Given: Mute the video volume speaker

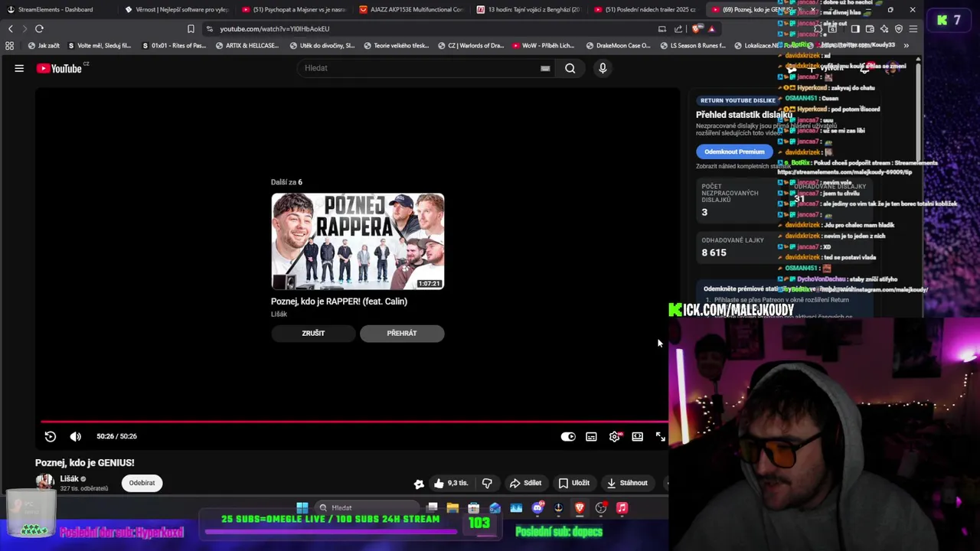Looking at the screenshot, I should tap(75, 436).
